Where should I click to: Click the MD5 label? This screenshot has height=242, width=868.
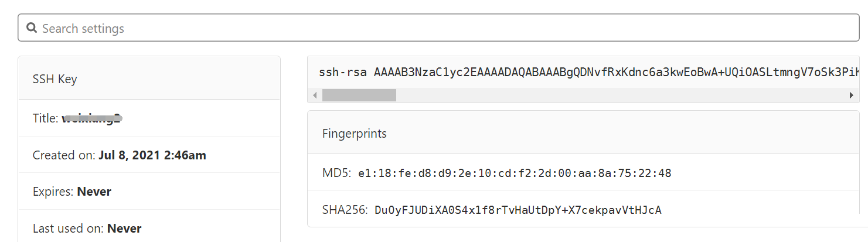[x=336, y=173]
